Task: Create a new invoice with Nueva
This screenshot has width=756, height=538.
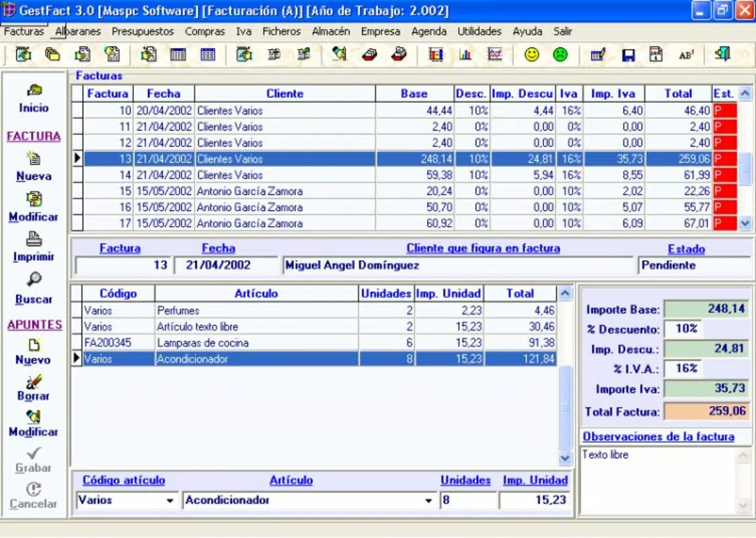Action: pos(34,166)
